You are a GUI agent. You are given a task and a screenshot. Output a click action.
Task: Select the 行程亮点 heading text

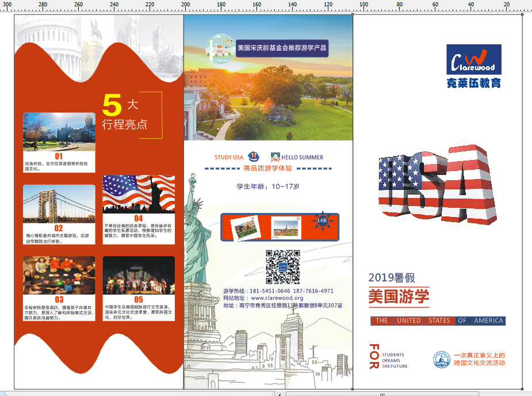(x=125, y=124)
